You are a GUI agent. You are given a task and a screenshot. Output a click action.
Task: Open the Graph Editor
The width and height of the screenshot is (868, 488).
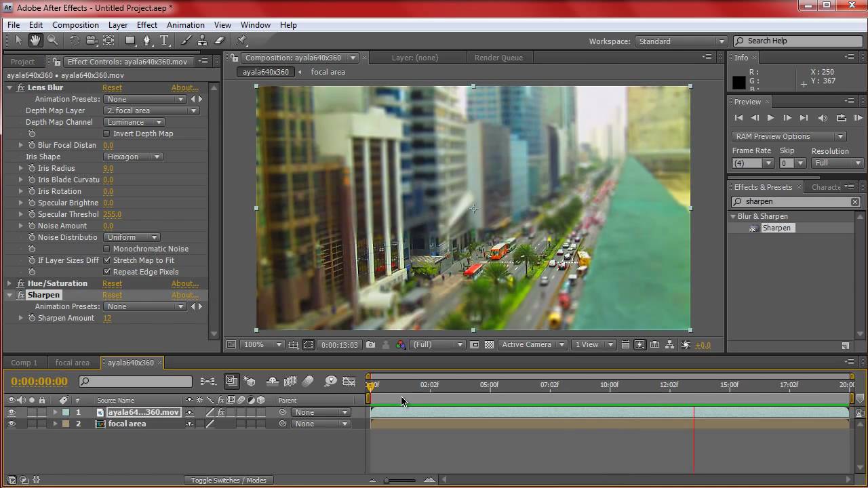pos(349,382)
